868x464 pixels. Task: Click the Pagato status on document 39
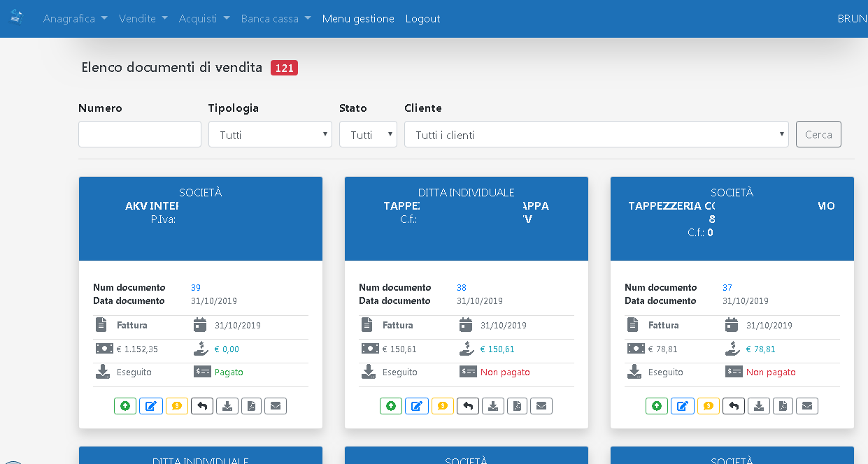229,372
